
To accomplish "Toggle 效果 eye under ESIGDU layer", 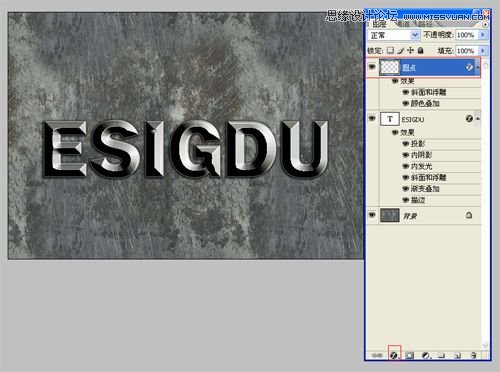I will [x=395, y=133].
